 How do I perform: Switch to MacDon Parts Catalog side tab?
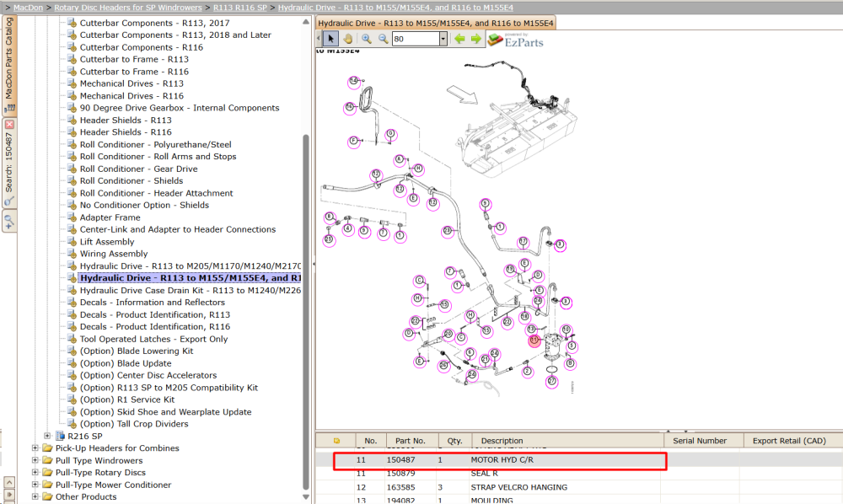pyautogui.click(x=9, y=65)
